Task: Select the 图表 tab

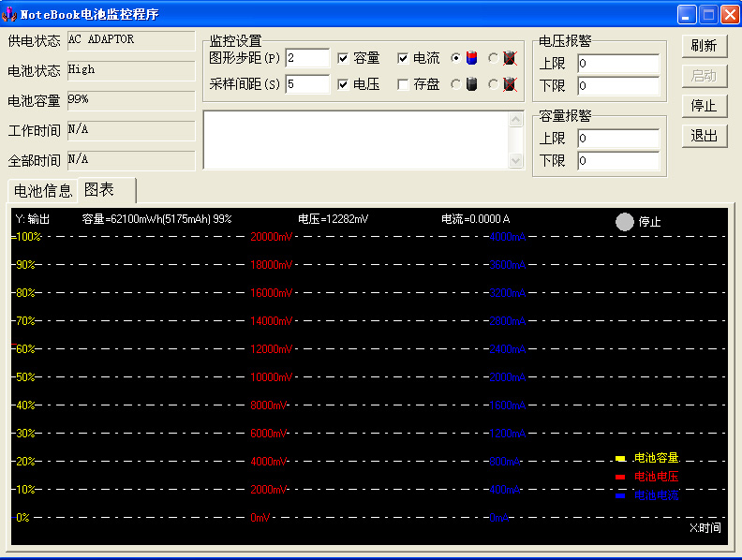Action: 99,190
